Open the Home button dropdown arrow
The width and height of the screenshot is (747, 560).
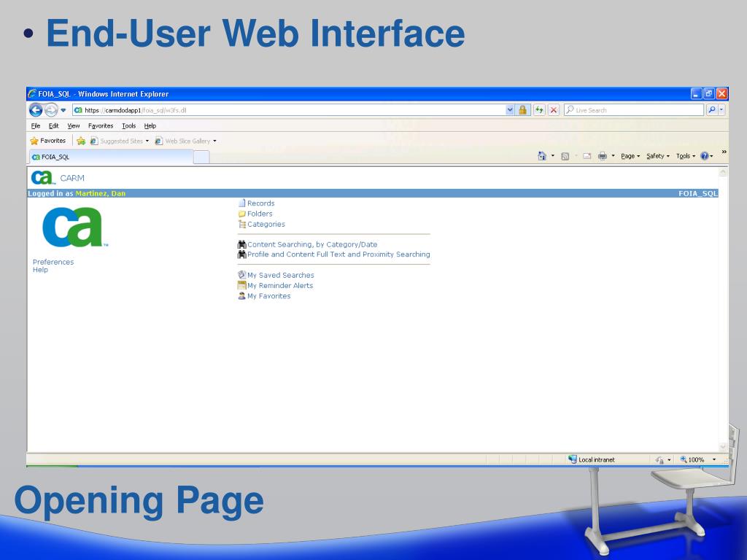pos(553,156)
